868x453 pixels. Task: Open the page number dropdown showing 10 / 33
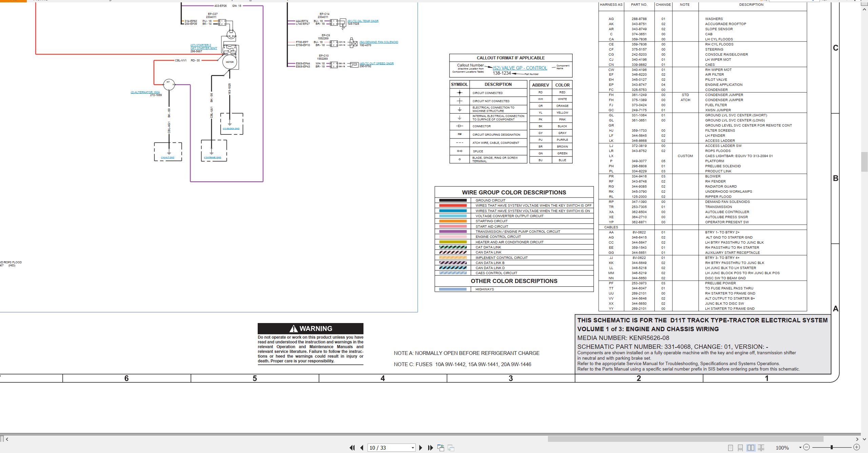click(x=413, y=448)
